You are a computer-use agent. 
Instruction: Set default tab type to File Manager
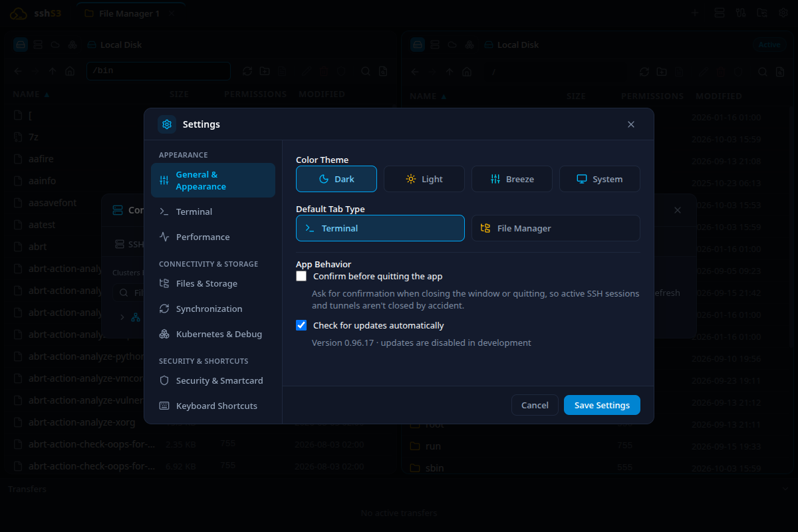pos(556,228)
